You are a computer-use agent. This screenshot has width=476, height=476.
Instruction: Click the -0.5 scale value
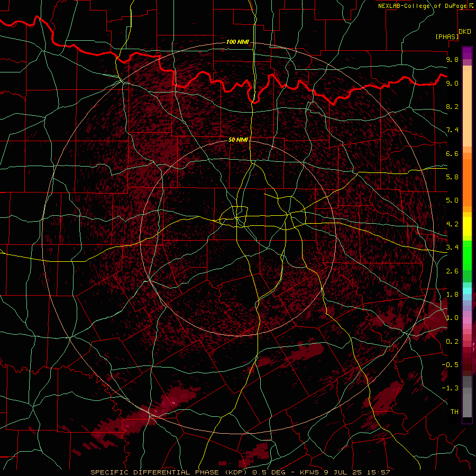click(x=450, y=365)
